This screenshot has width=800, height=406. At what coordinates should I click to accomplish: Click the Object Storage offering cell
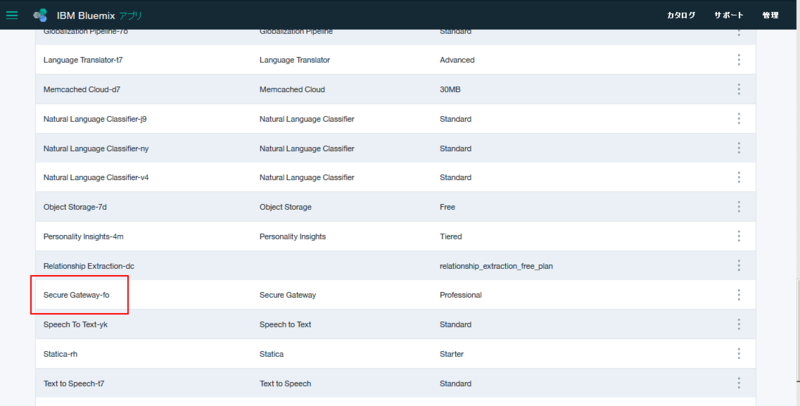[x=285, y=207]
